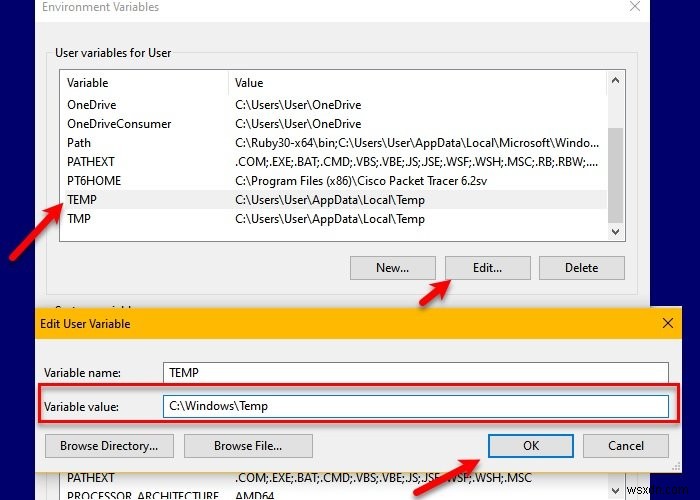
Task: Click the Ruby30-x64 Path value cell
Action: pos(417,143)
